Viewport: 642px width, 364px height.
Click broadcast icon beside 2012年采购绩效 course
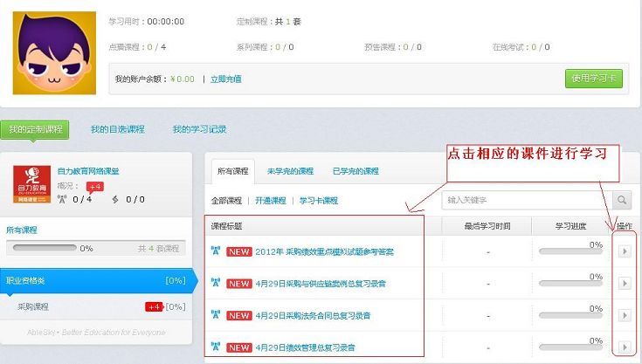coord(216,251)
